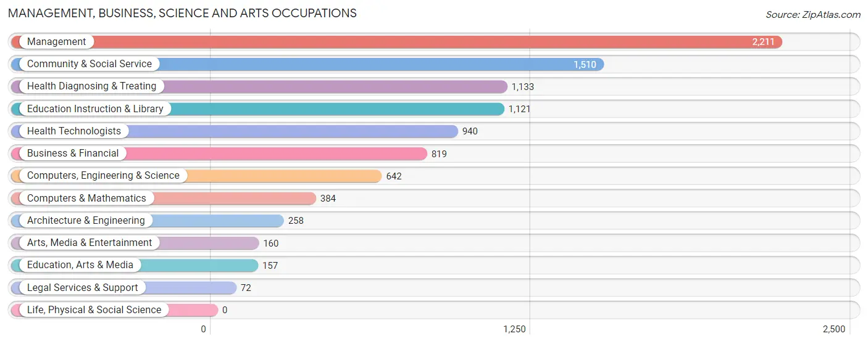Click the 1,510 value label
The height and width of the screenshot is (344, 868).
click(585, 65)
